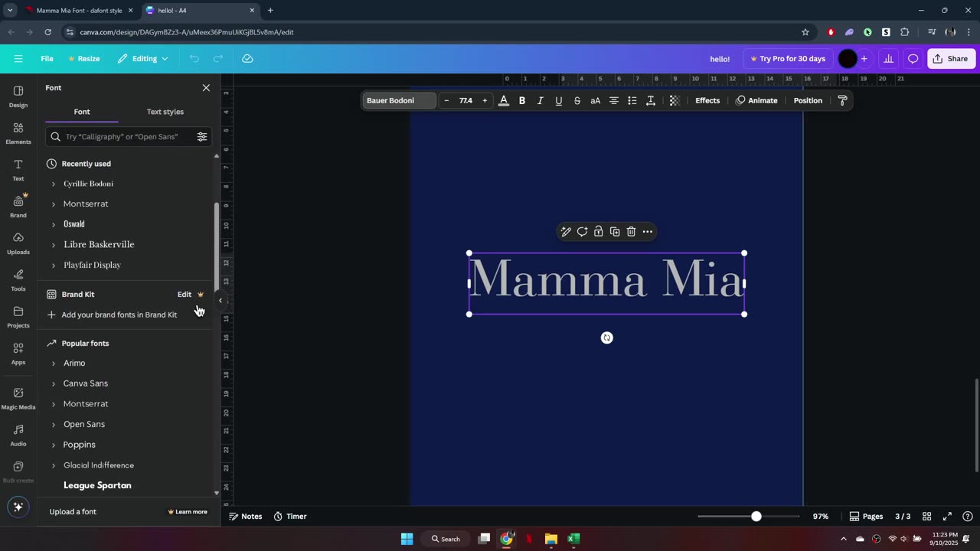The height and width of the screenshot is (551, 980).
Task: Duplicate the selected text box
Action: click(615, 232)
